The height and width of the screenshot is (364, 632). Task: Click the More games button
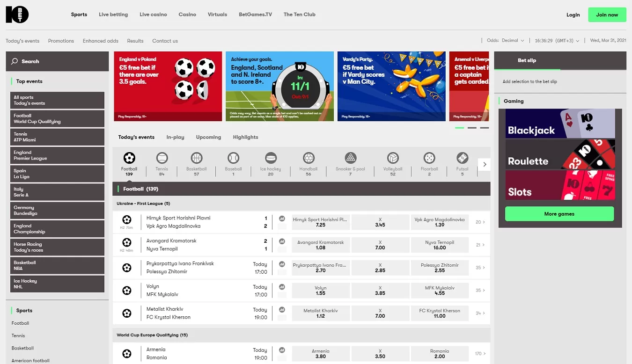[x=559, y=214]
